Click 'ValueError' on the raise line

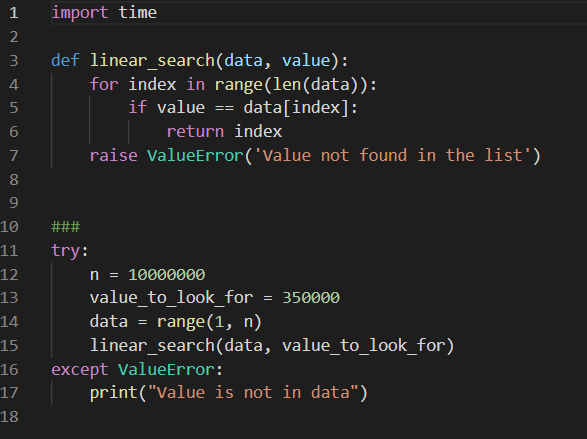tap(195, 155)
